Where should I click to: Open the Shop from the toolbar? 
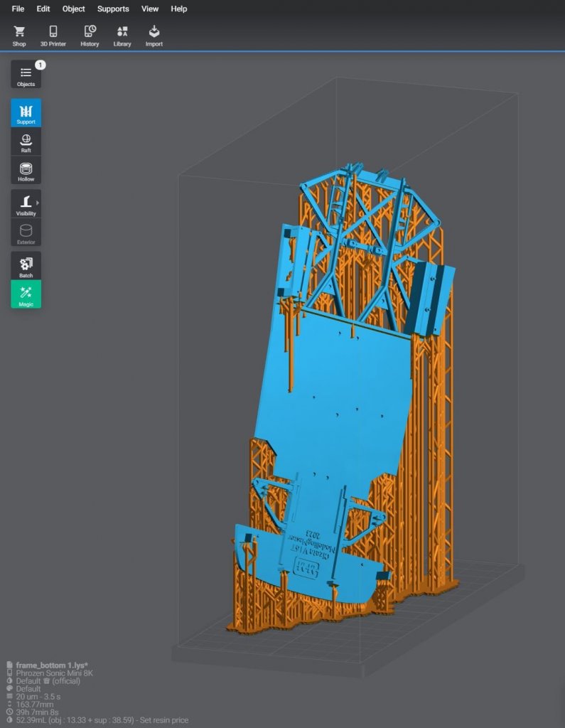pos(19,36)
